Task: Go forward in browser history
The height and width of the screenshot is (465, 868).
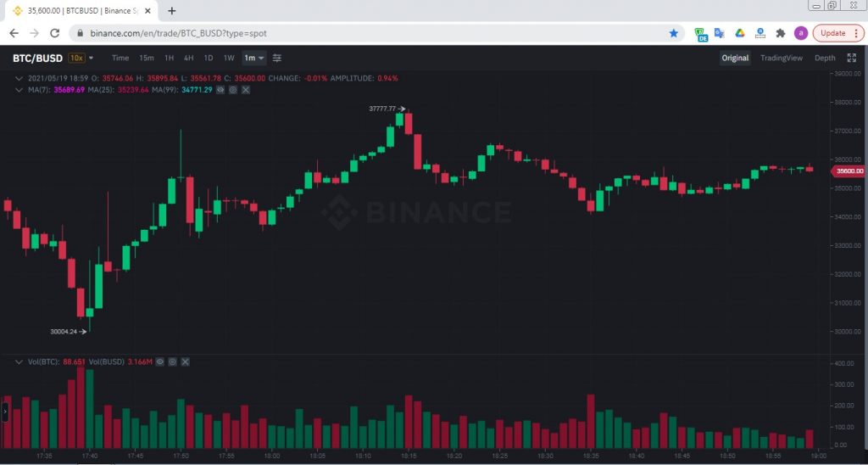Action: (x=34, y=33)
